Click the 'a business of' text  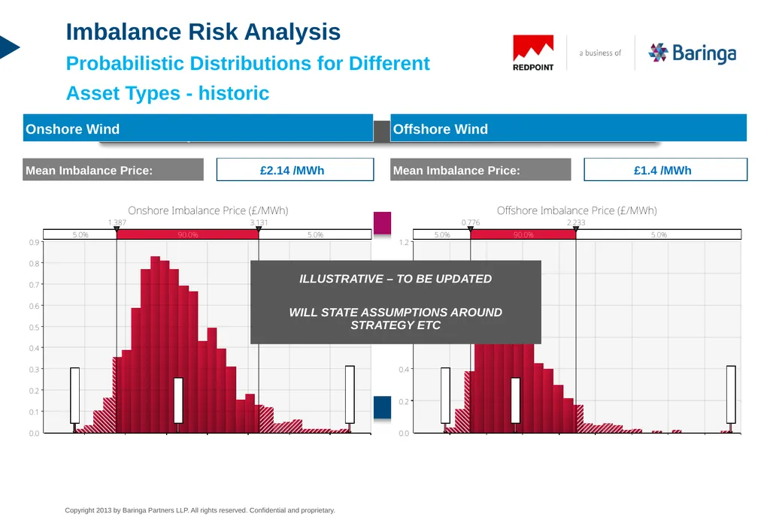[600, 53]
